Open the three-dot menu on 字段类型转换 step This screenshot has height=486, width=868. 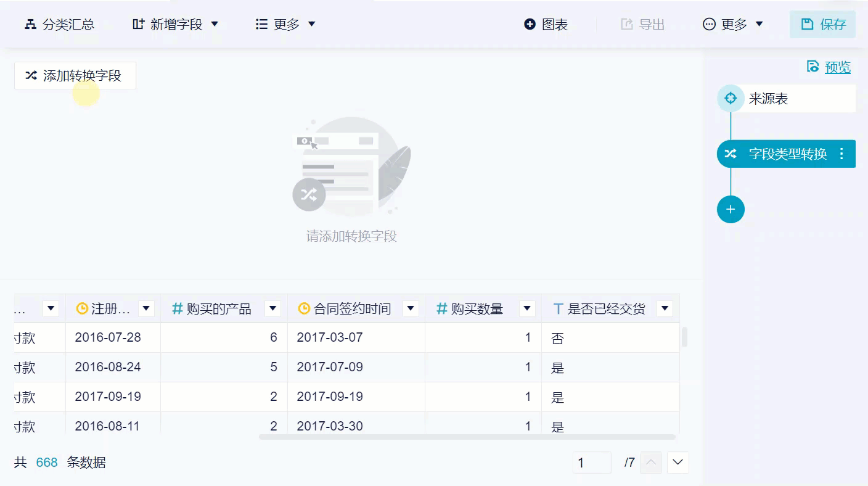pyautogui.click(x=842, y=154)
